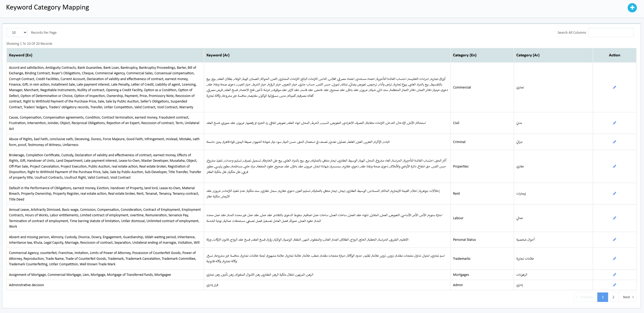Click the Search All Columns field
This screenshot has height=313, width=644.
click(610, 32)
